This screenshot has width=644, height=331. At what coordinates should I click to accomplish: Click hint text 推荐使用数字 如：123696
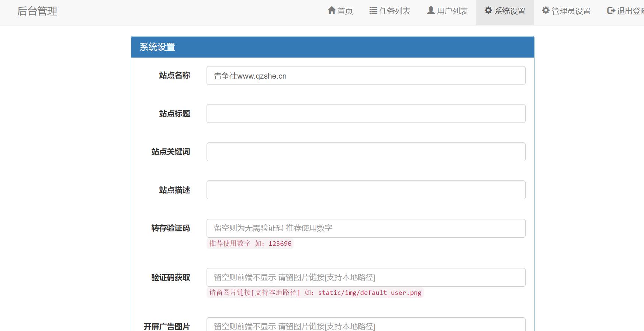click(250, 244)
